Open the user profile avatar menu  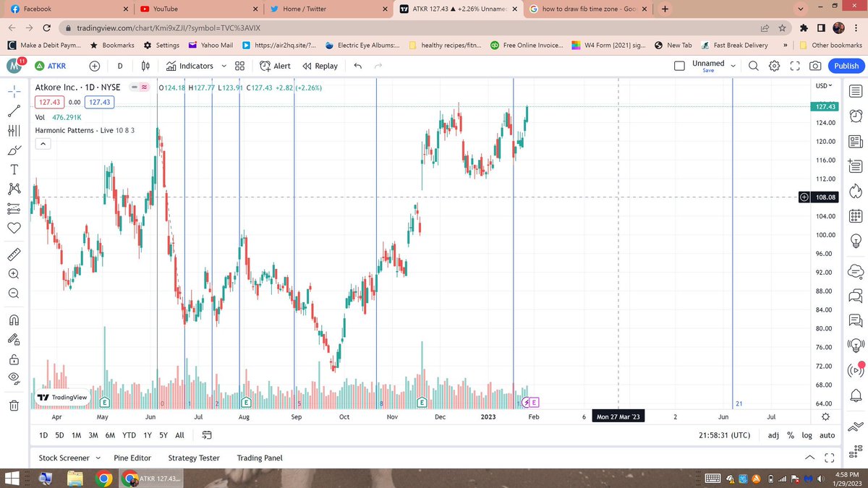[x=15, y=66]
